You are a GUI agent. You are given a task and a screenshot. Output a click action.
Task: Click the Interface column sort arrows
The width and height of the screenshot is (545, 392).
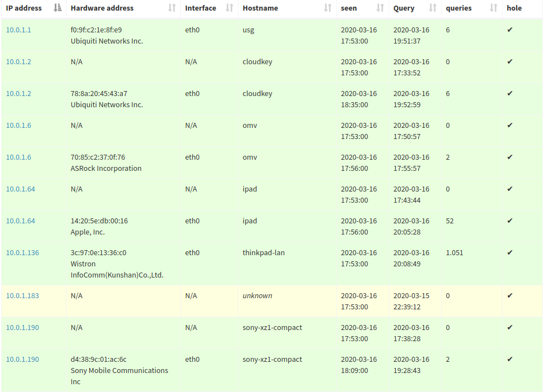[x=230, y=8]
